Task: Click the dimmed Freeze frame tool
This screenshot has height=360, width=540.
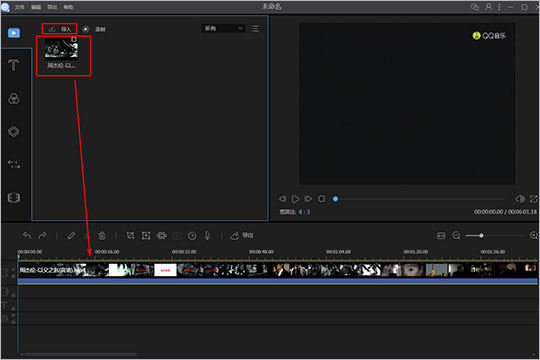Action: (x=177, y=236)
